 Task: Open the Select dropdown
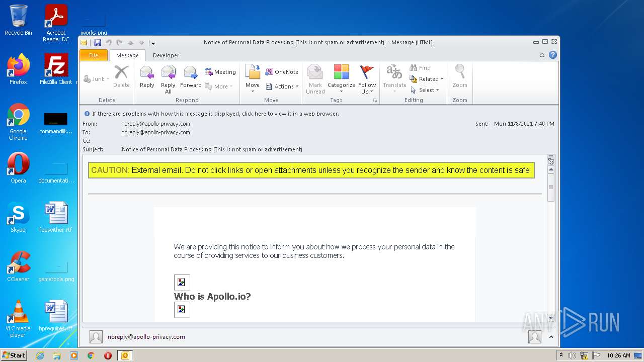tap(425, 90)
